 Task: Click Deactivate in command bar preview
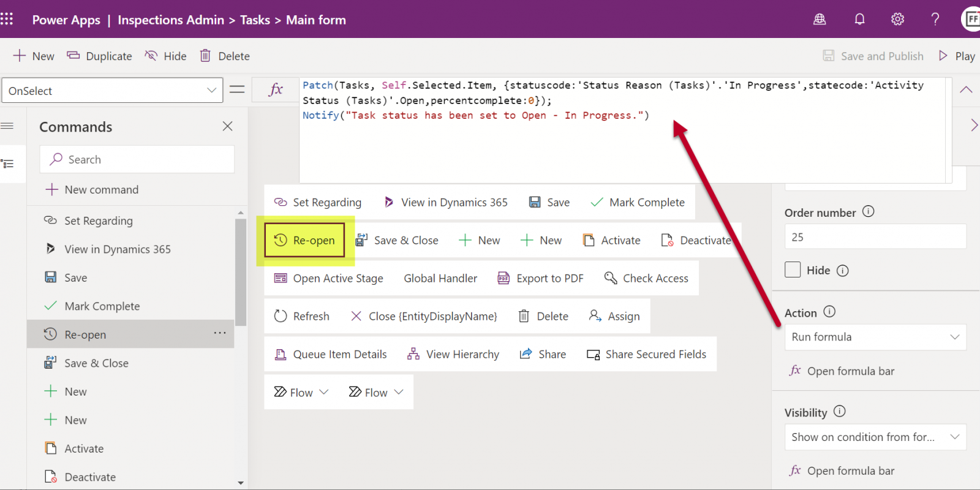point(696,240)
